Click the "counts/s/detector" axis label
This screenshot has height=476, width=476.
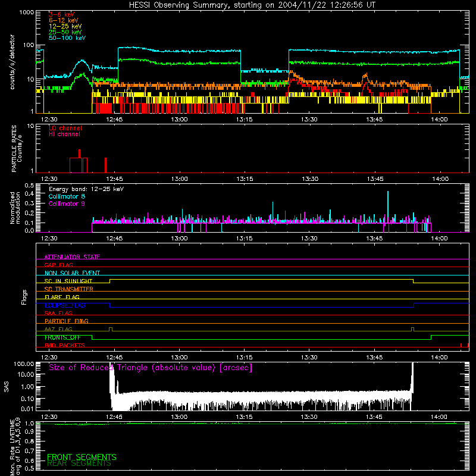[x=12, y=62]
